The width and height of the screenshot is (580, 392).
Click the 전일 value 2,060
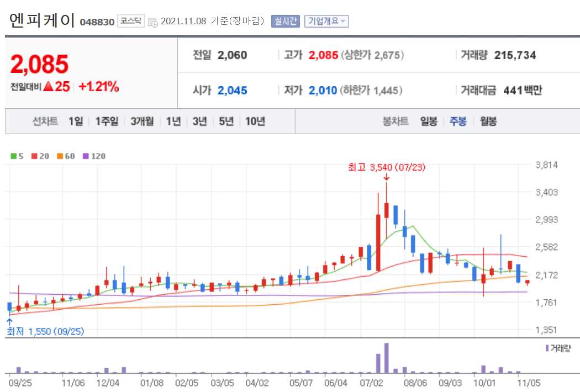[232, 55]
